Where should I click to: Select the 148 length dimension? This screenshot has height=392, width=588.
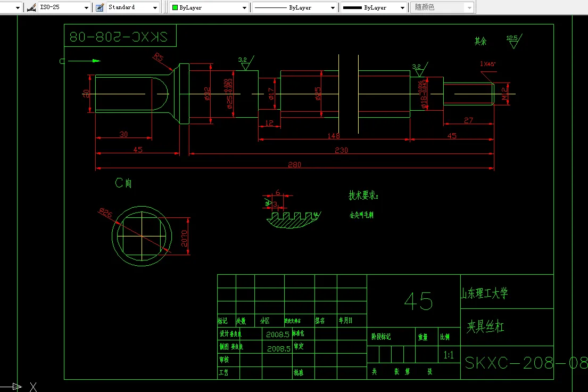(x=333, y=135)
